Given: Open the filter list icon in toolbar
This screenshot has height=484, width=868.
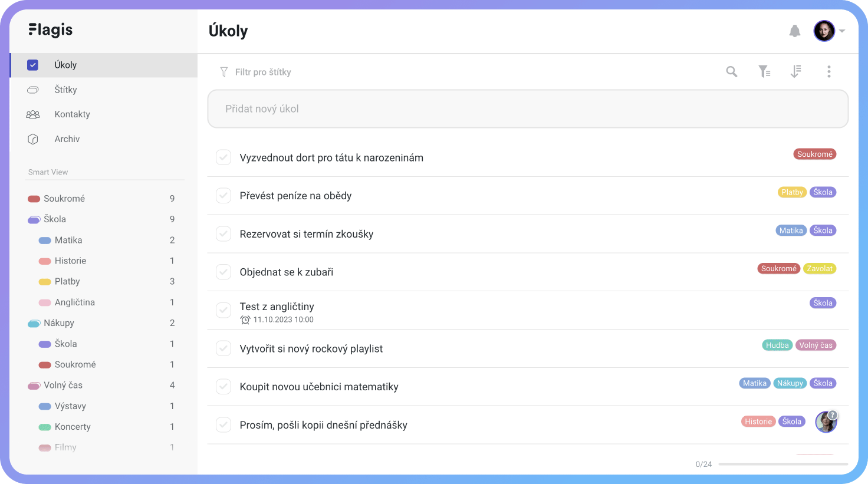Looking at the screenshot, I should pos(764,71).
